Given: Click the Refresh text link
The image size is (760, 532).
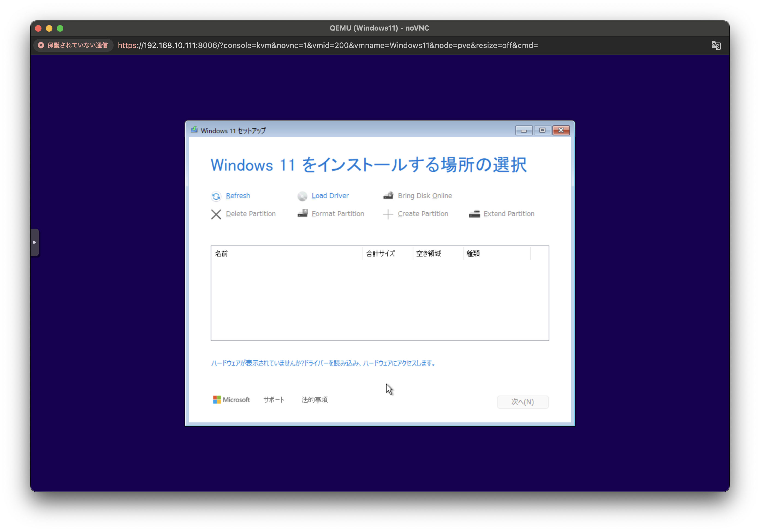Looking at the screenshot, I should click(238, 196).
